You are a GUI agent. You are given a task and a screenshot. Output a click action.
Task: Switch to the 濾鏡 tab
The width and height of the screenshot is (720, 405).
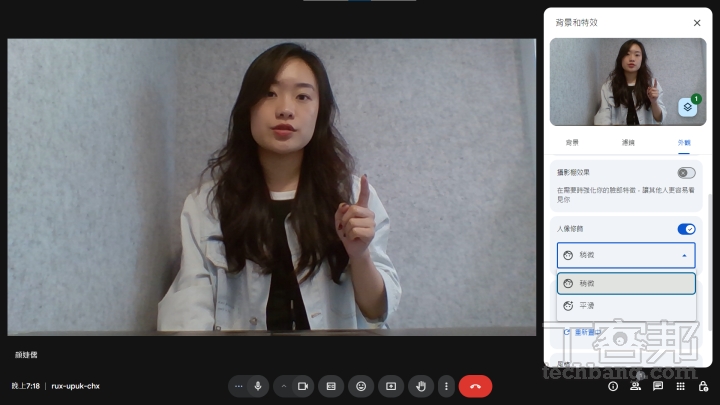[628, 142]
